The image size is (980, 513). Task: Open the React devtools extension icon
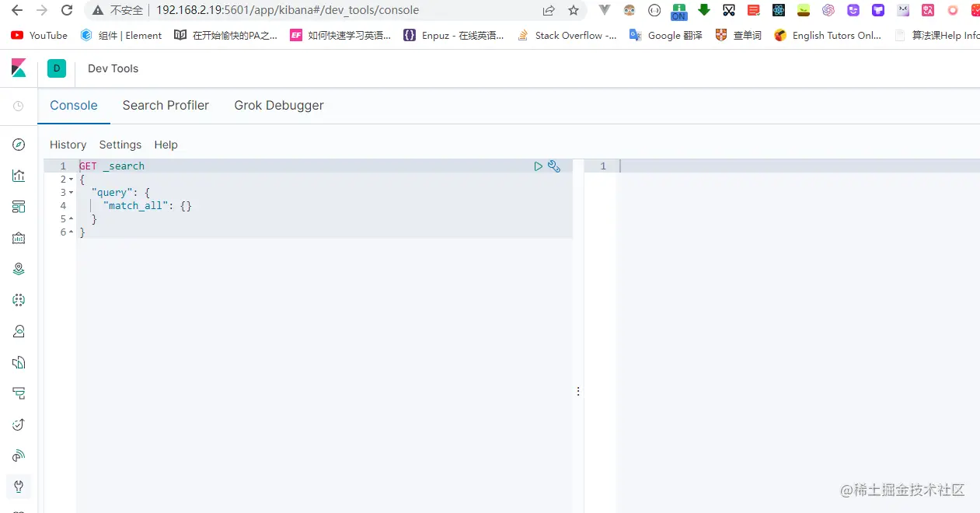pos(779,10)
